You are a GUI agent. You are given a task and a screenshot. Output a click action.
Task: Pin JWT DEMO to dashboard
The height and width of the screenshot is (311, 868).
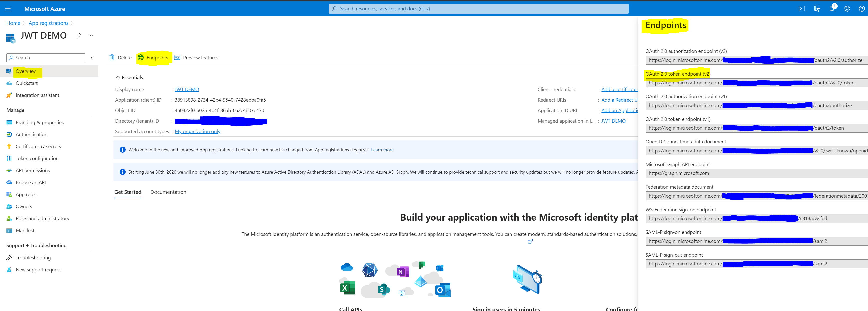coord(78,36)
